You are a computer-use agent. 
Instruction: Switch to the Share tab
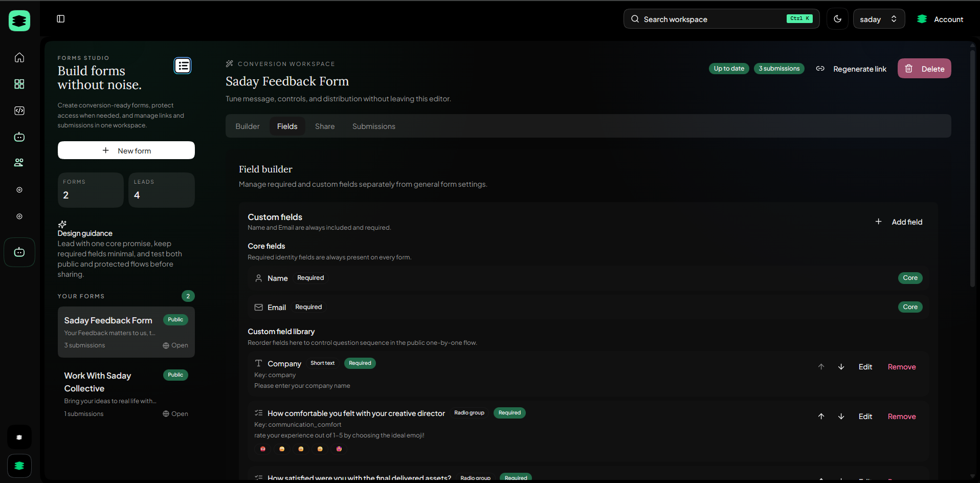(325, 126)
